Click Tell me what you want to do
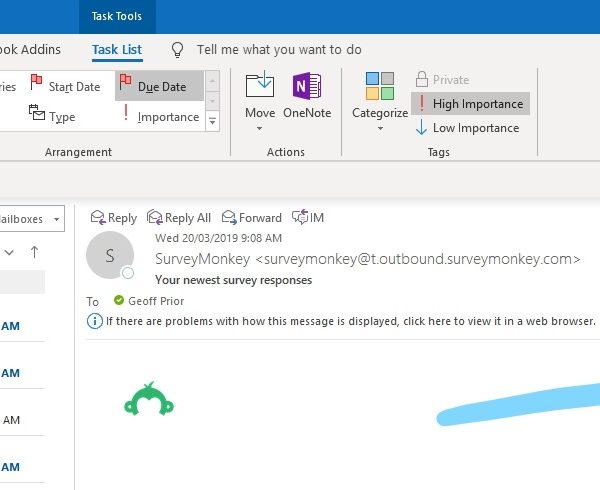 click(279, 50)
